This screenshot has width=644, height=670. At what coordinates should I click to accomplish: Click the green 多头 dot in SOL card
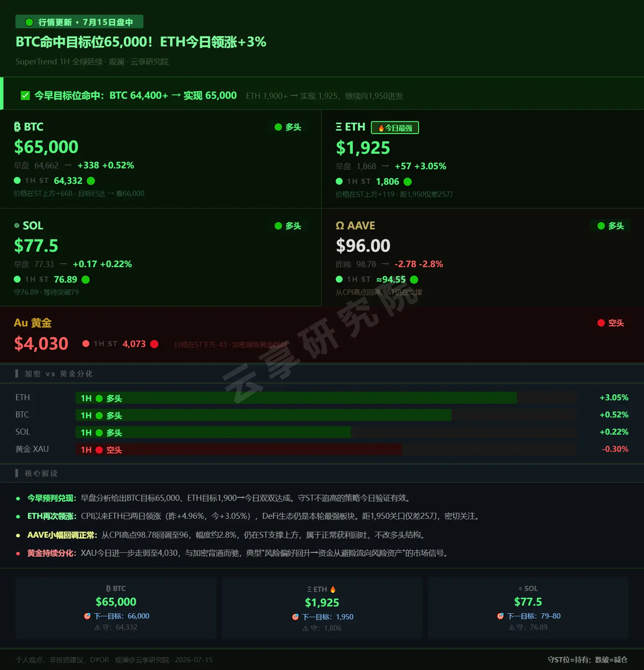point(278,225)
